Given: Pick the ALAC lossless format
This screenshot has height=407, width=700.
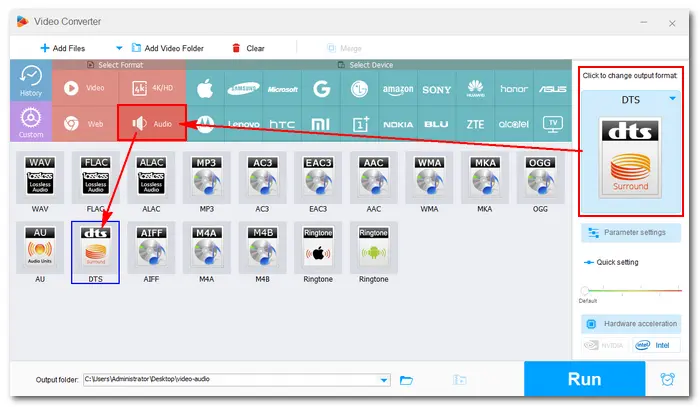Looking at the screenshot, I should pyautogui.click(x=151, y=177).
